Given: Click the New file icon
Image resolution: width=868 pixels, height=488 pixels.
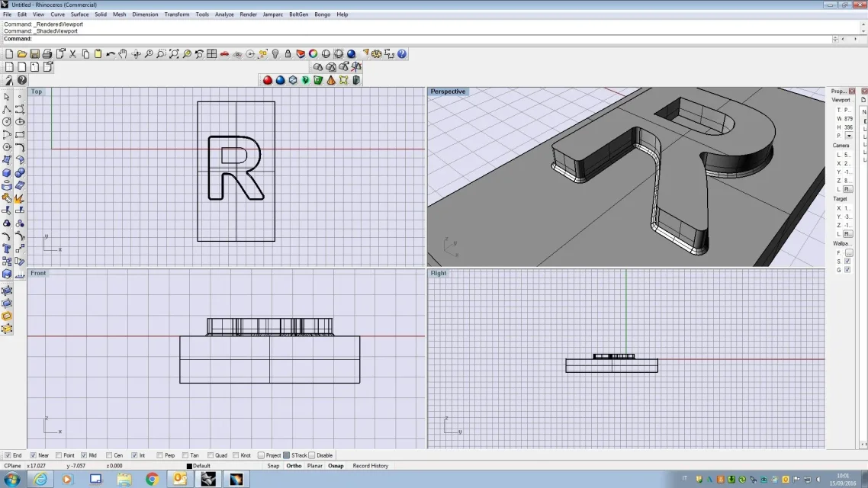Looking at the screenshot, I should 9,53.
